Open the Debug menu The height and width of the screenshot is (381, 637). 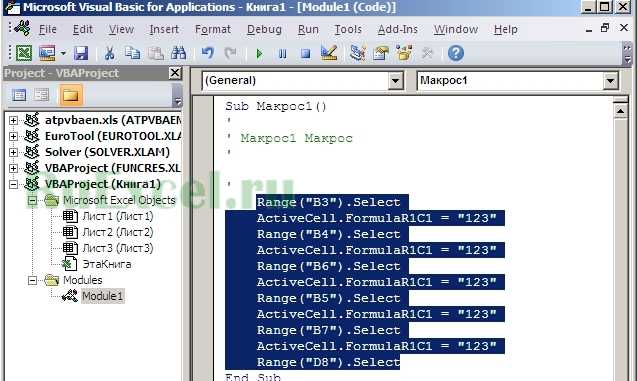[264, 29]
